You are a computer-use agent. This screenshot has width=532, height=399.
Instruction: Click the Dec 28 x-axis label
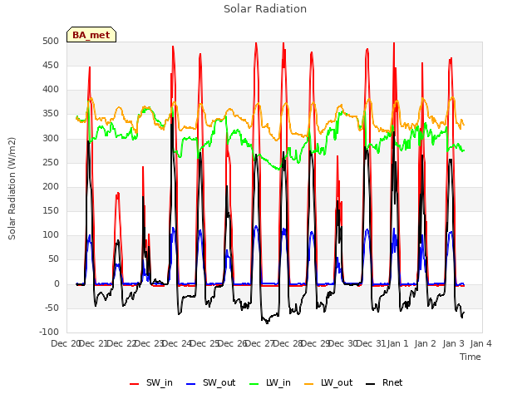pyautogui.click(x=288, y=343)
